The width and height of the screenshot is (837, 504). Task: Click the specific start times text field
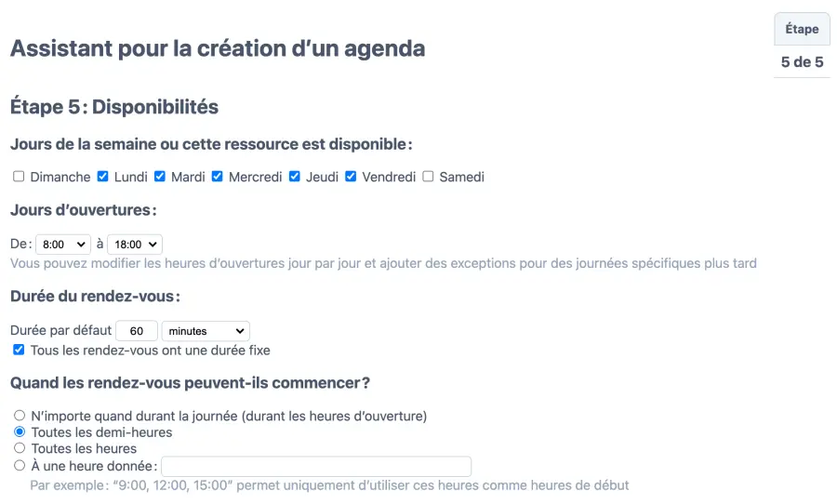[316, 467]
